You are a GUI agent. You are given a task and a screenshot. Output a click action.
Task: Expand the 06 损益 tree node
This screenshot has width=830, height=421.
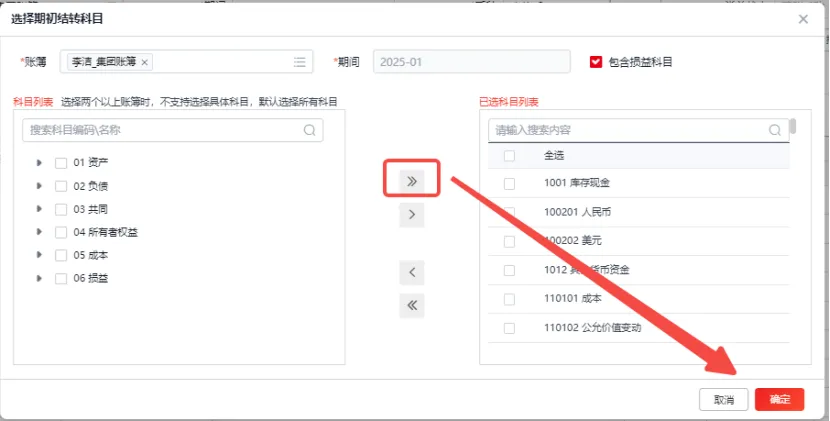pos(39,278)
